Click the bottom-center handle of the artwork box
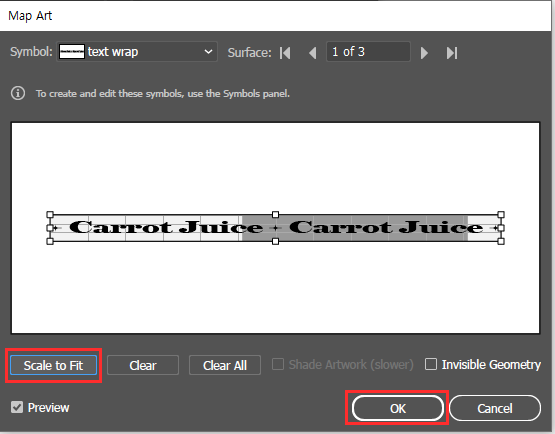This screenshot has height=434, width=555. [x=275, y=241]
